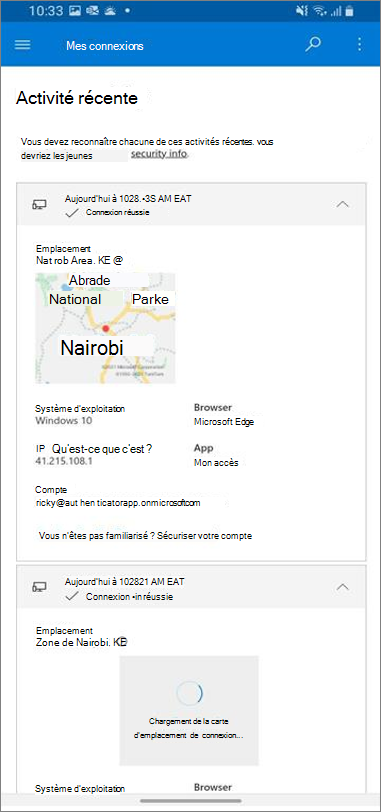Collapse the second sign-in entry chevron
The image size is (381, 812).
coord(343,587)
